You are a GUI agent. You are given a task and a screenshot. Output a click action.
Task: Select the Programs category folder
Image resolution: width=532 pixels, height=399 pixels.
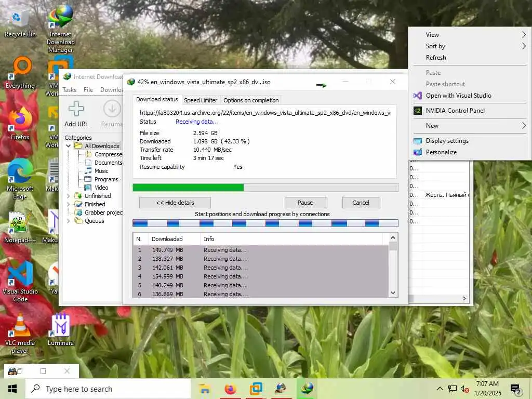tap(101, 179)
